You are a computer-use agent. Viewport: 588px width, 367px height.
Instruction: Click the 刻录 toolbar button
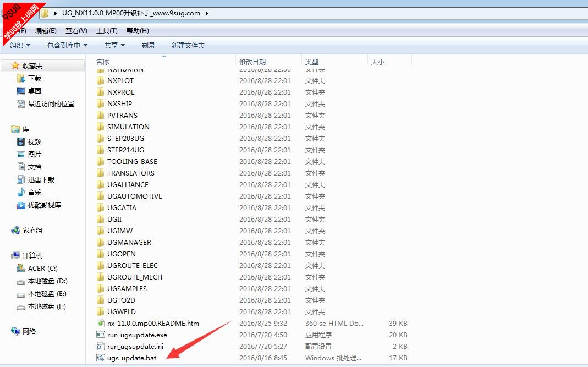pyautogui.click(x=149, y=46)
